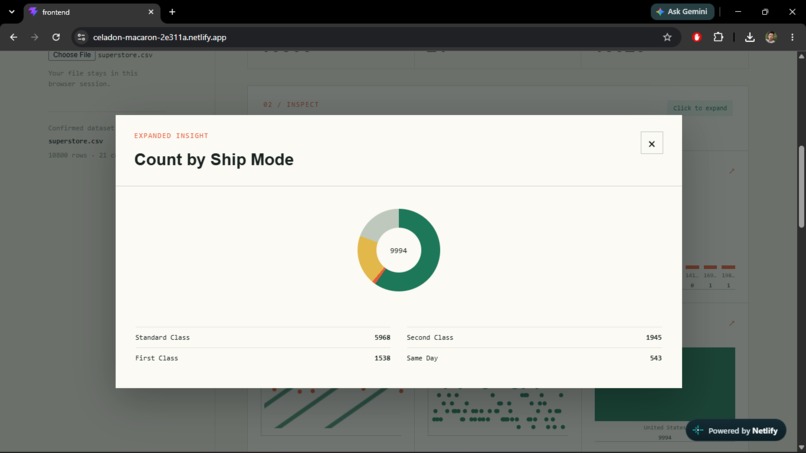
Task: Select the Second Class legend row
Action: click(534, 337)
